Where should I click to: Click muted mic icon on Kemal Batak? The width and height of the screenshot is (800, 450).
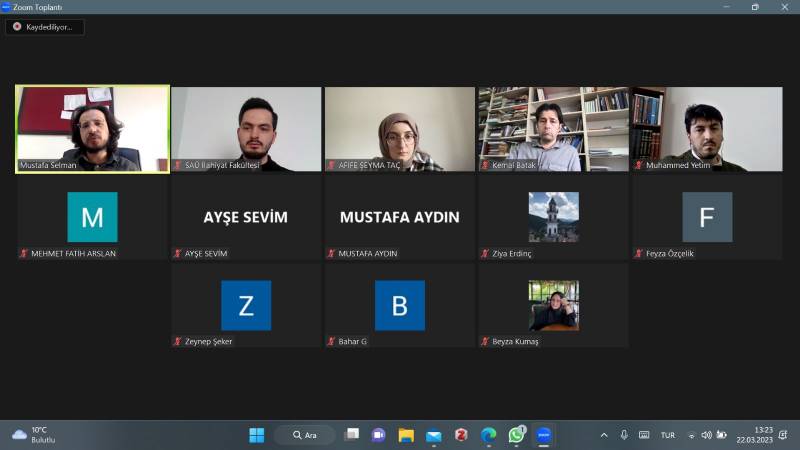click(x=486, y=165)
